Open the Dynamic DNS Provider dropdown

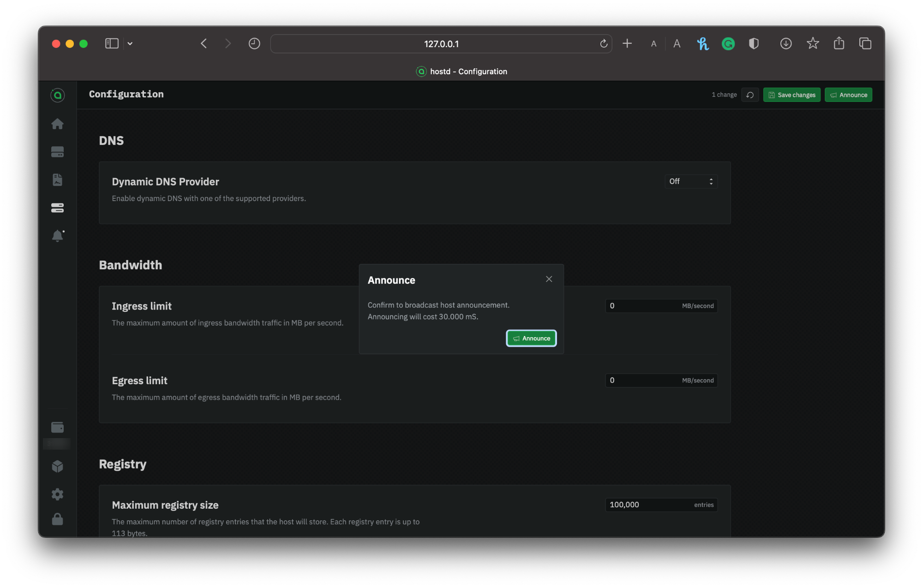(690, 182)
